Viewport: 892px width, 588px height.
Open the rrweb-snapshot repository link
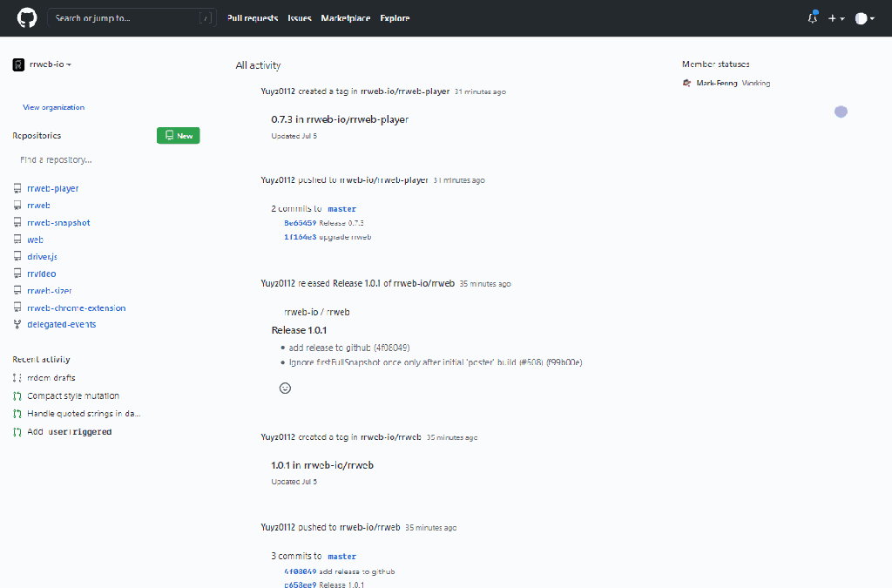coord(58,222)
